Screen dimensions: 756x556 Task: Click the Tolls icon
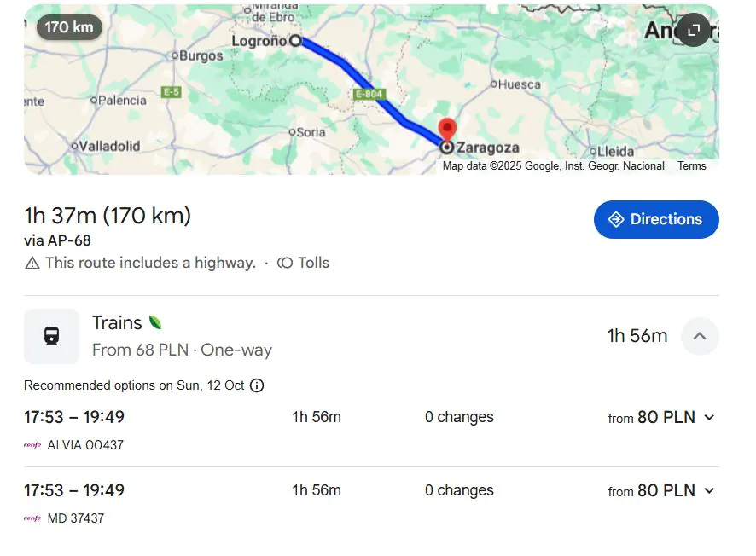pyautogui.click(x=286, y=263)
